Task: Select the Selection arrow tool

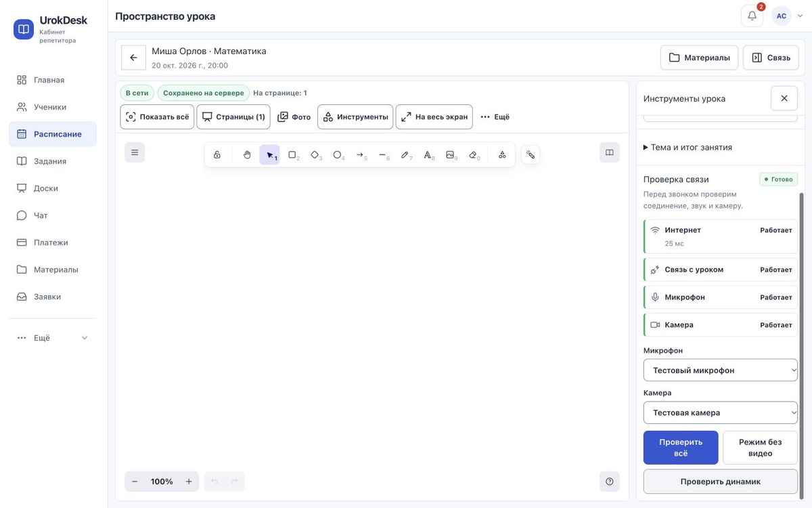Action: (269, 154)
